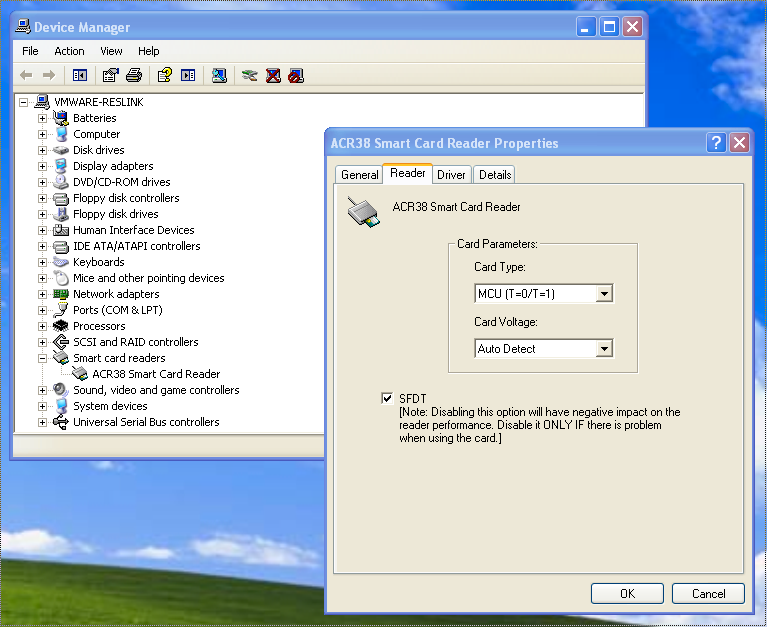Switch to the Details tab

point(495,175)
